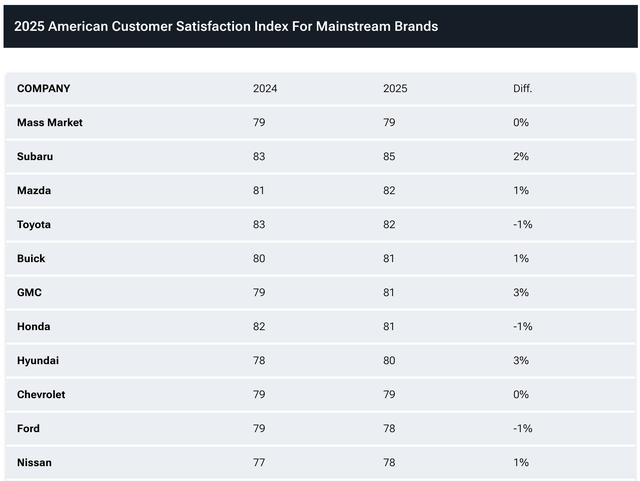
Task: Select the Honda row label
Action: coord(34,327)
